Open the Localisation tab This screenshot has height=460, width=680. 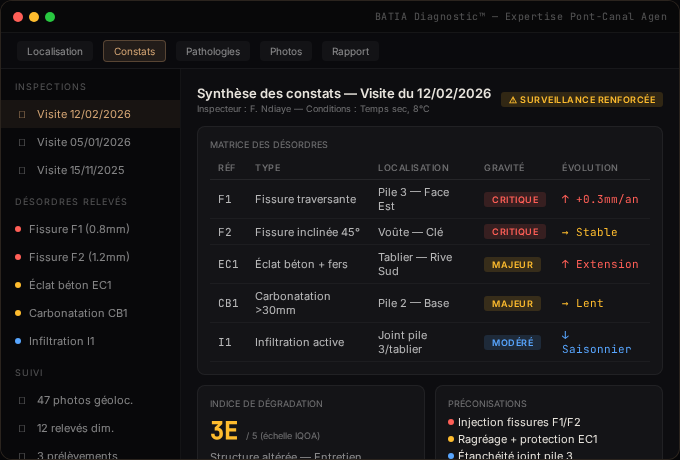[55, 51]
